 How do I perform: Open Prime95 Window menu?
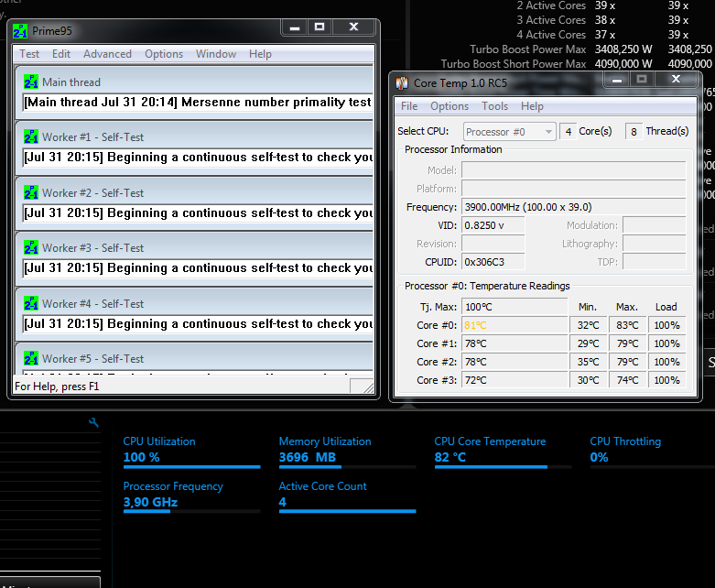tap(216, 54)
